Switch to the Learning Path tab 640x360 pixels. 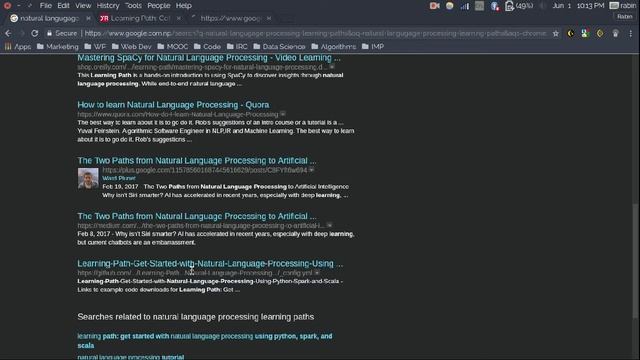point(139,18)
